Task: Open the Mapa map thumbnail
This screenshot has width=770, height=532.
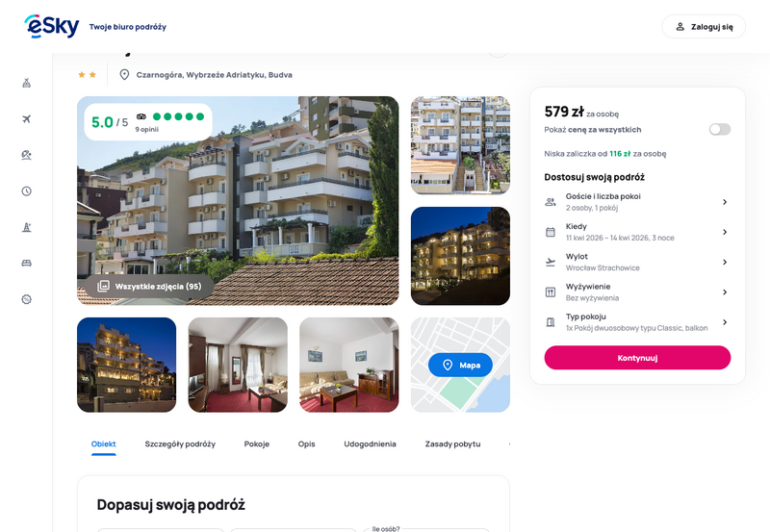Action: [x=460, y=365]
